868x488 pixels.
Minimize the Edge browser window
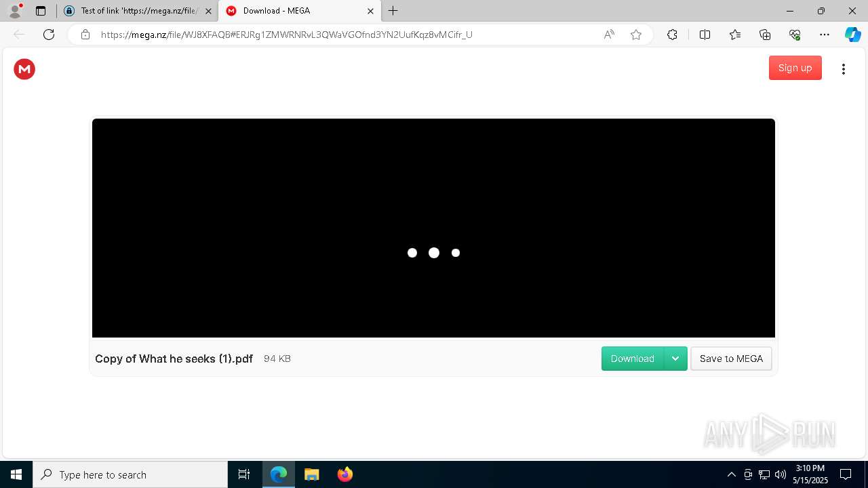pos(790,11)
